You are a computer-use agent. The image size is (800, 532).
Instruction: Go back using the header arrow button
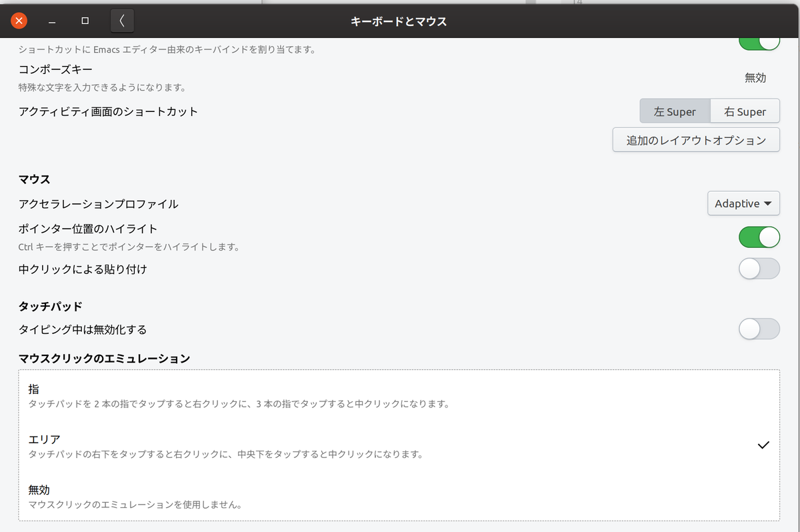coord(122,21)
